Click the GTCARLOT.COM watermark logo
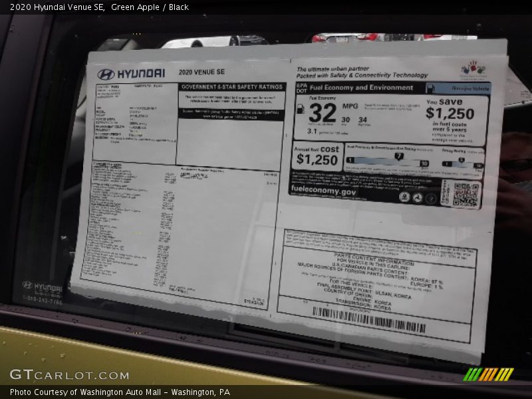This screenshot has width=532, height=399. (69, 374)
